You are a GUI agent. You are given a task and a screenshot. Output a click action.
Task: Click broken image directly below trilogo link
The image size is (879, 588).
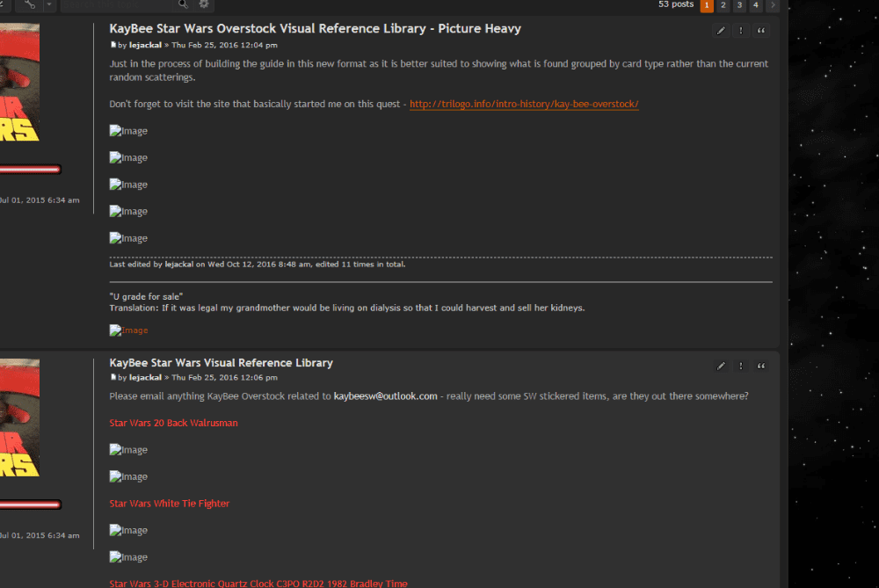(x=128, y=131)
